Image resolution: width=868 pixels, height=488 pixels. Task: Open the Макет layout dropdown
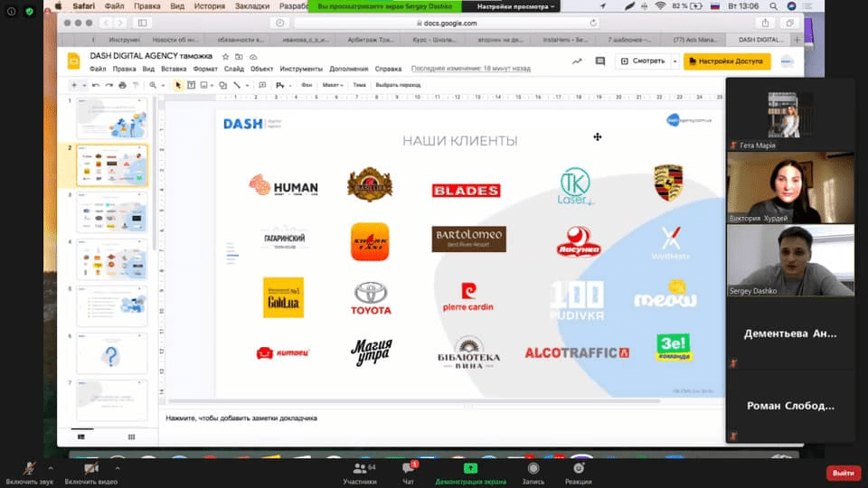(x=333, y=85)
